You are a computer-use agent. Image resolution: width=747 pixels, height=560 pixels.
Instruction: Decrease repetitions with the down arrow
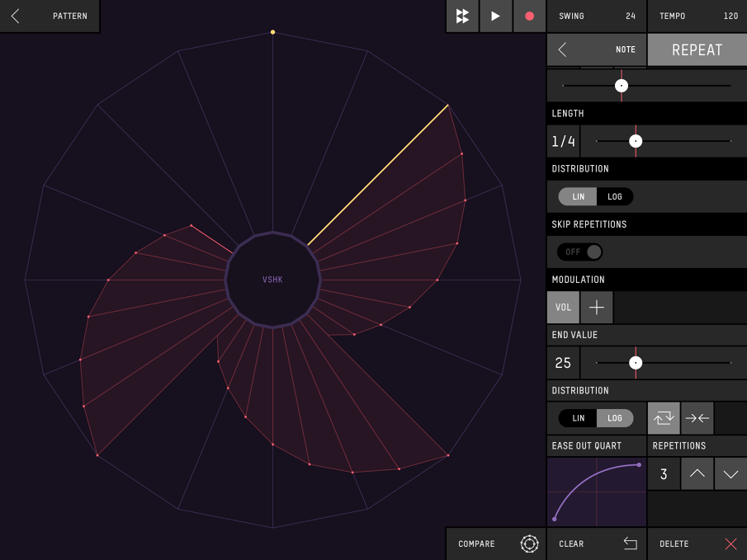pyautogui.click(x=730, y=473)
